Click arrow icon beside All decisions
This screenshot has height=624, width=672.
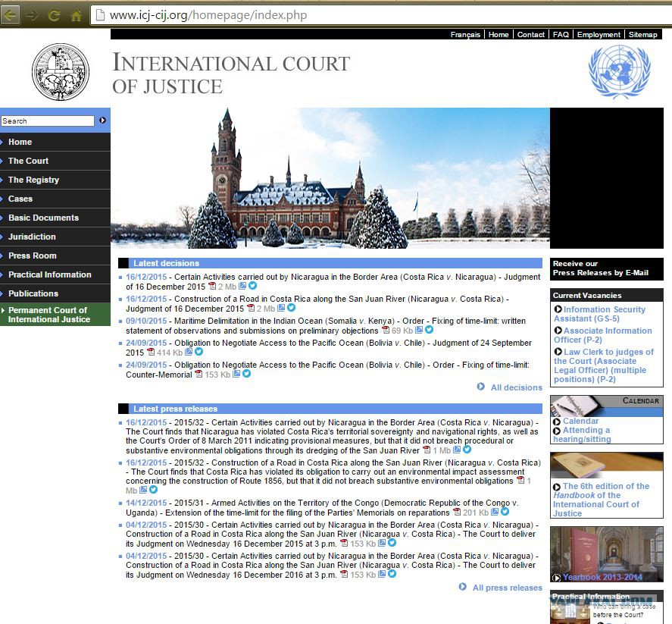point(481,387)
